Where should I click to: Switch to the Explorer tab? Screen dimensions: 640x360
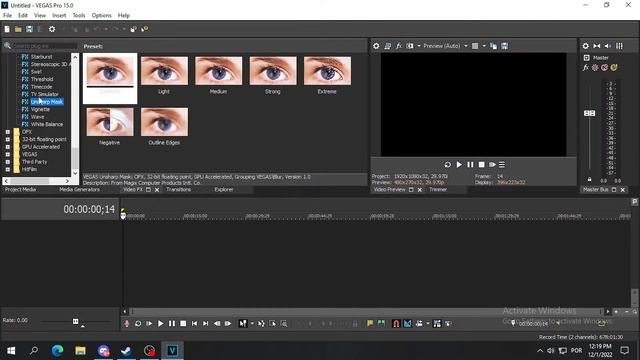click(224, 190)
